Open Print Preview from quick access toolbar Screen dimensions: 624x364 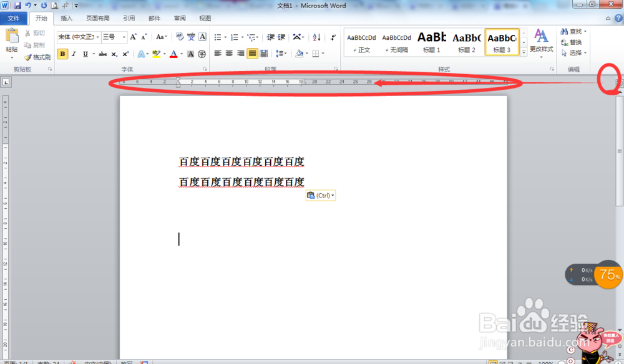(55, 6)
